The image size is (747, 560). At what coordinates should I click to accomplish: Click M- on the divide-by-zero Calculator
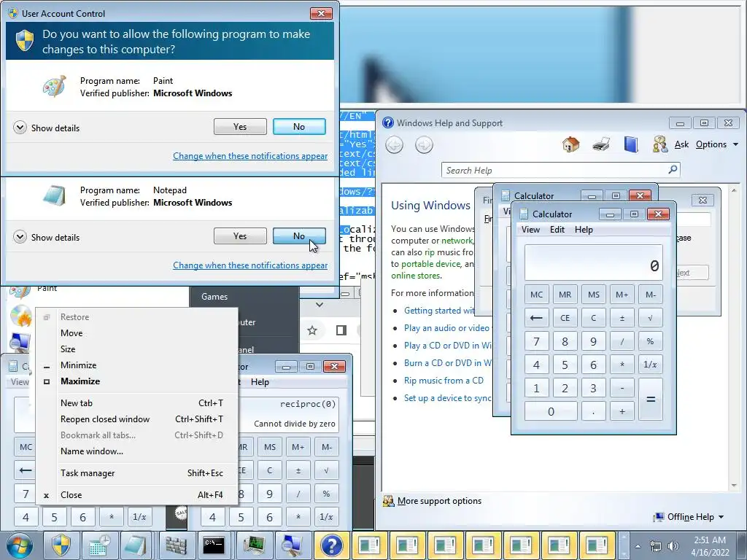327,447
